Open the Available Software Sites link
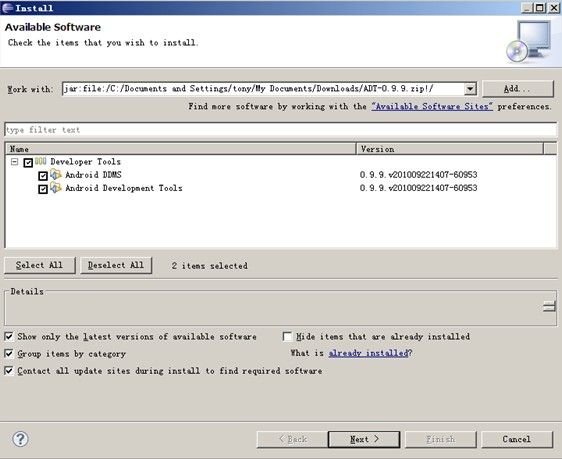This screenshot has height=459, width=562. [432, 106]
